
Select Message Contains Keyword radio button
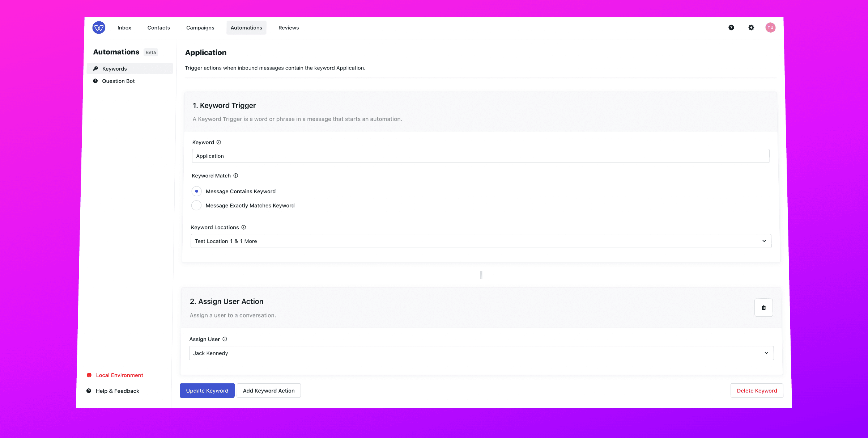[197, 191]
